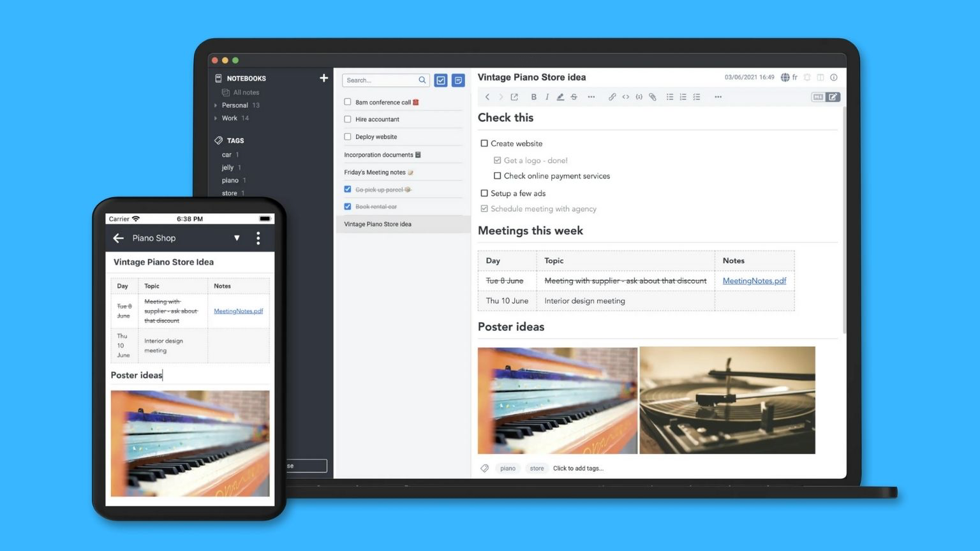The image size is (980, 551).
Task: Expand the Work notebook arrow
Action: (216, 118)
